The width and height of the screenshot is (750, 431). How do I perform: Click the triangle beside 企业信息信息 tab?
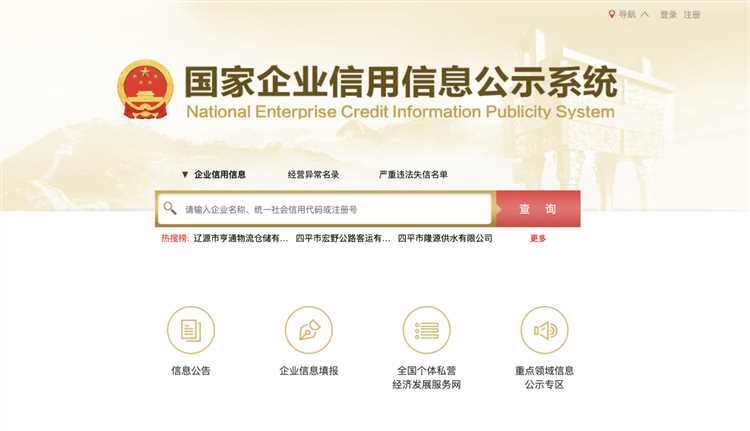(185, 175)
